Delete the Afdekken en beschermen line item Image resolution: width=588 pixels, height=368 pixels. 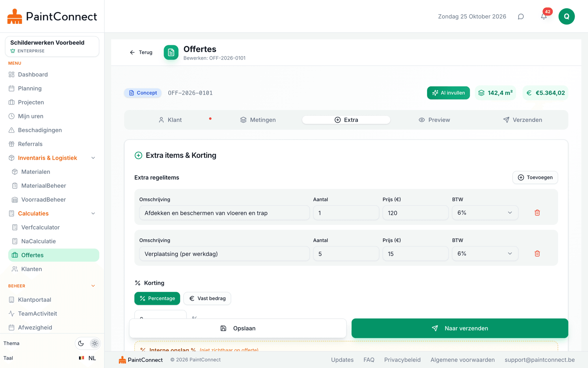tap(537, 213)
